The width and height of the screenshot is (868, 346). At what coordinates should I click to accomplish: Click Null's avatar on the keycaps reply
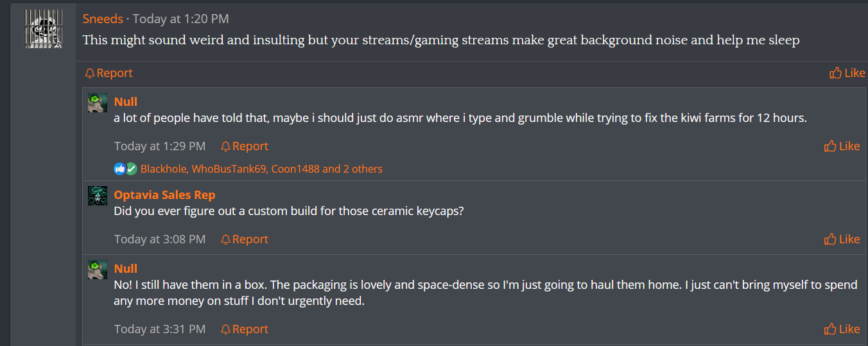(x=98, y=270)
